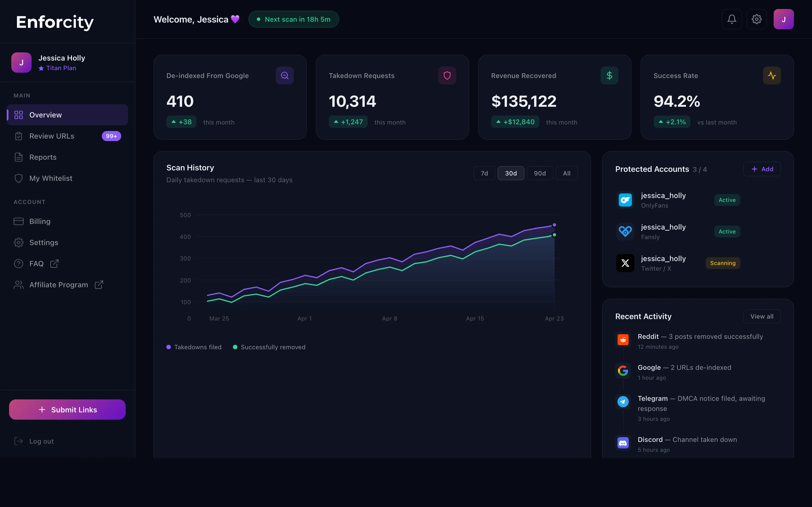This screenshot has height=507, width=812.
Task: Click the Telegram icon in Recent Activity
Action: click(x=623, y=401)
